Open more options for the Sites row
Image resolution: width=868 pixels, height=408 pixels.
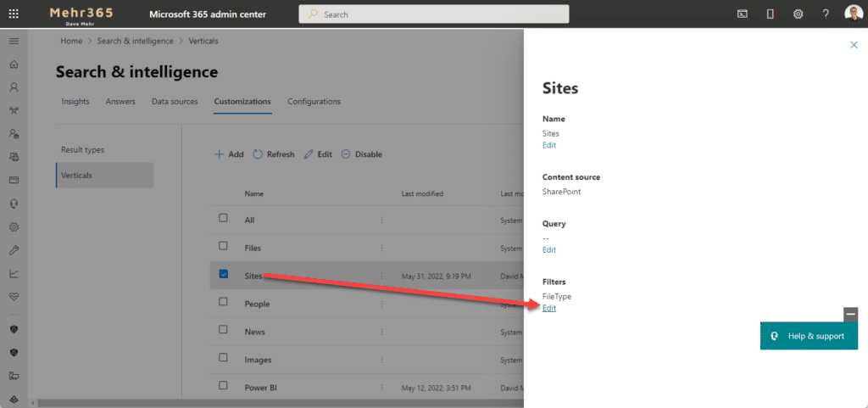pyautogui.click(x=381, y=276)
